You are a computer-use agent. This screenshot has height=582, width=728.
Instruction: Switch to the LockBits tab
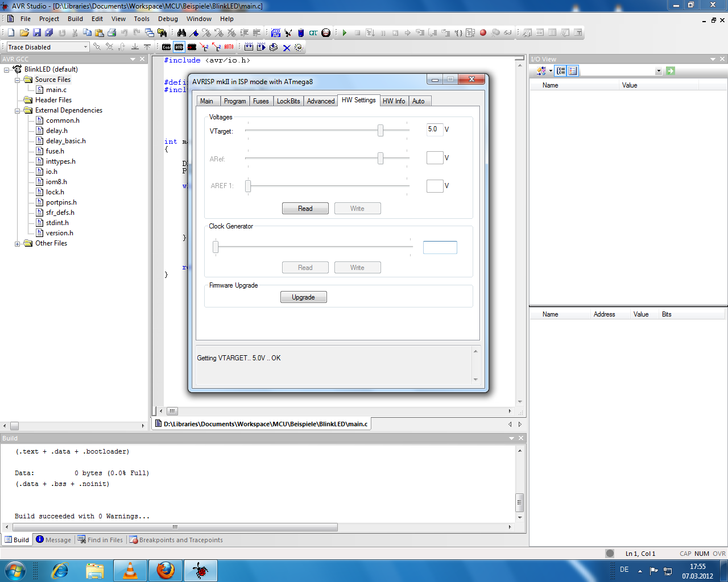click(x=288, y=101)
